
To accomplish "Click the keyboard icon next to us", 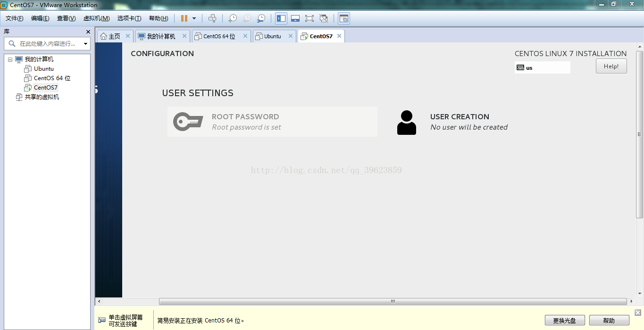I will point(520,67).
